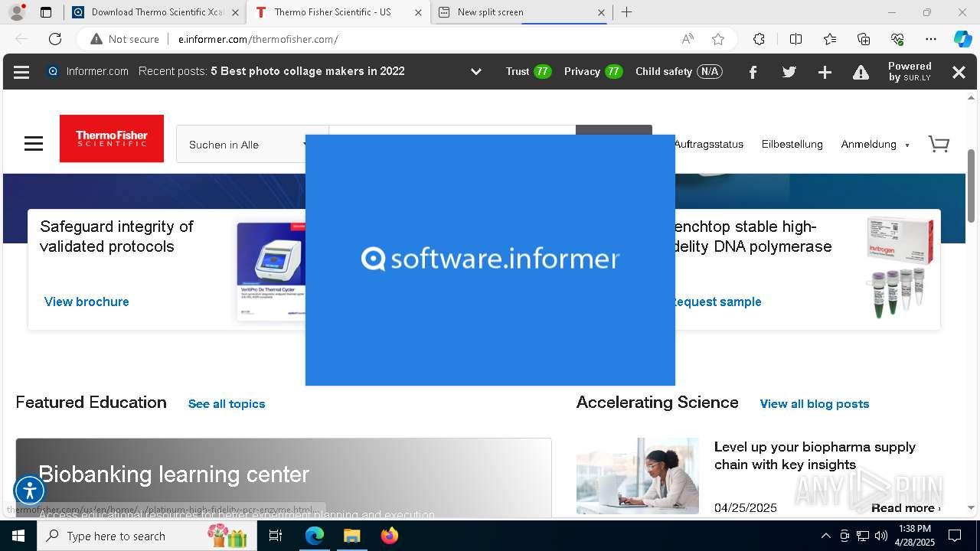Open browser Collections icon
The height and width of the screenshot is (551, 980).
point(864,39)
